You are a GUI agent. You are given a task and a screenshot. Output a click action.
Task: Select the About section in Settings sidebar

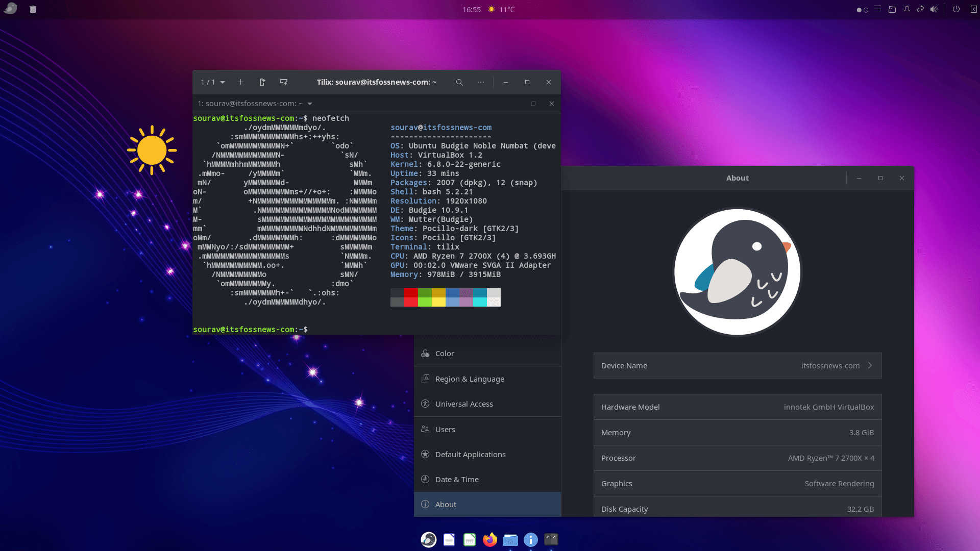[445, 504]
